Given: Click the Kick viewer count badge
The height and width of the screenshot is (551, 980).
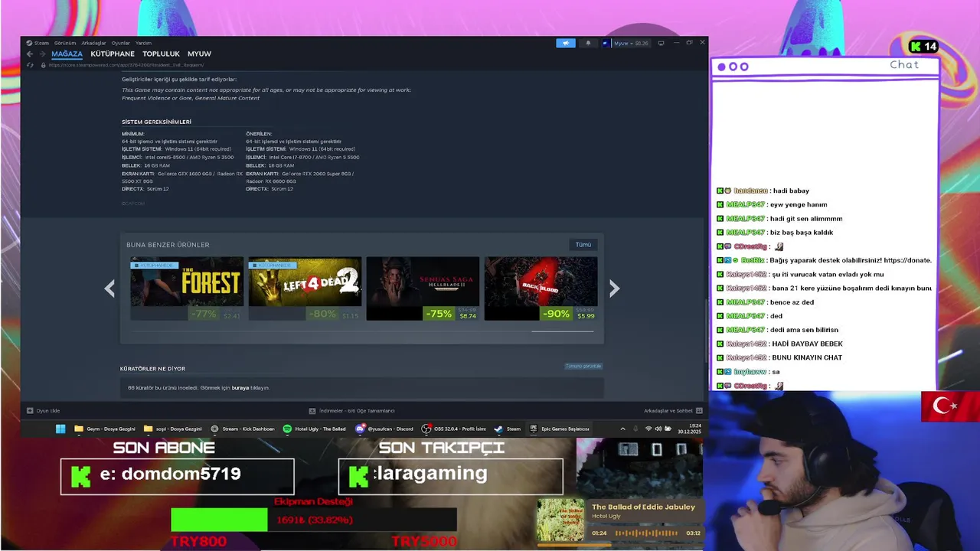Looking at the screenshot, I should 923,47.
